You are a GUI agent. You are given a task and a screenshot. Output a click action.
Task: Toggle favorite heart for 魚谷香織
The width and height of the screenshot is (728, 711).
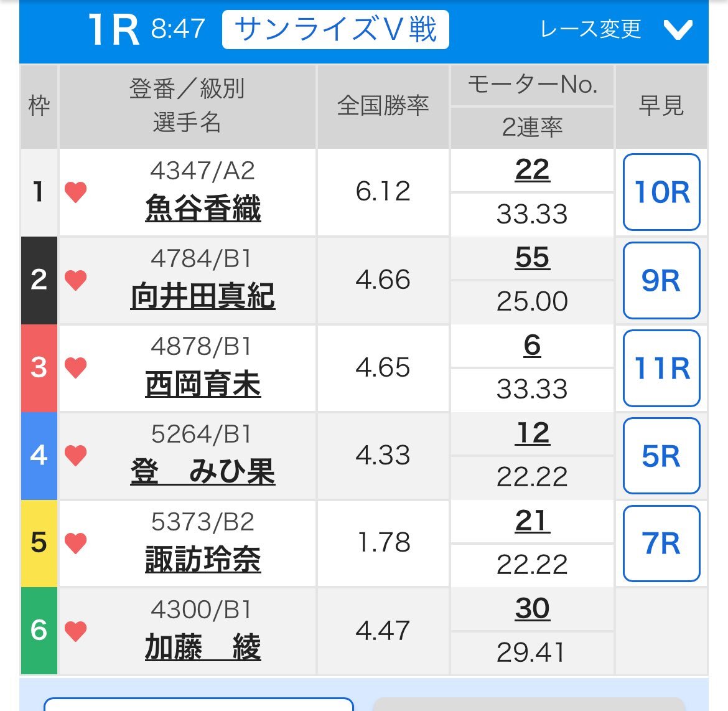(75, 192)
